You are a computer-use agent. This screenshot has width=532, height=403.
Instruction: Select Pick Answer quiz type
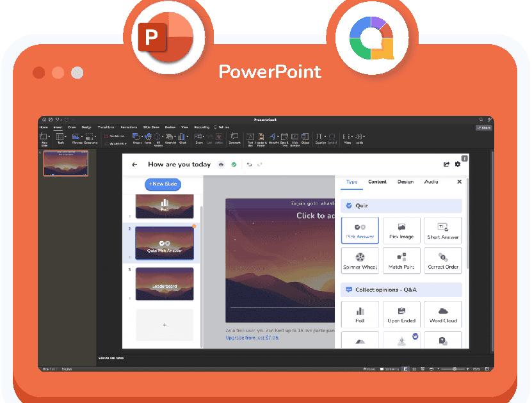(x=360, y=230)
